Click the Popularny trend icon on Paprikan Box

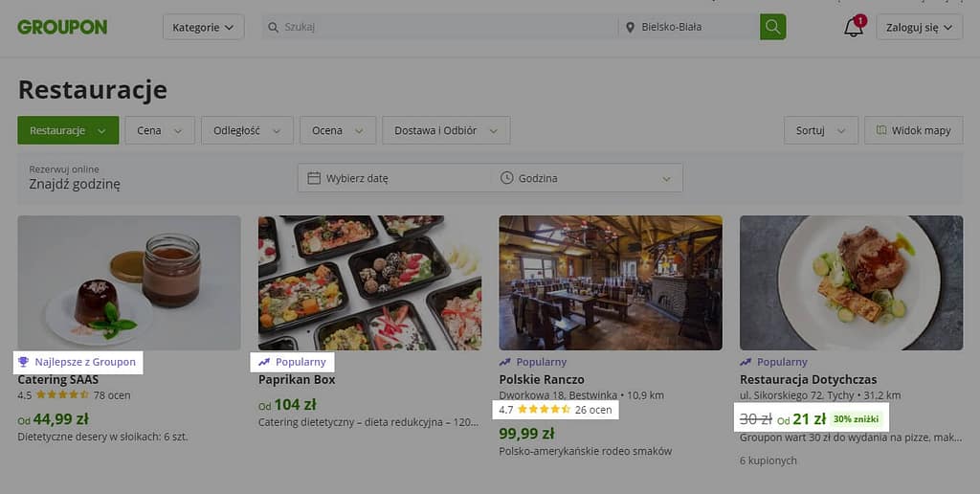point(264,362)
